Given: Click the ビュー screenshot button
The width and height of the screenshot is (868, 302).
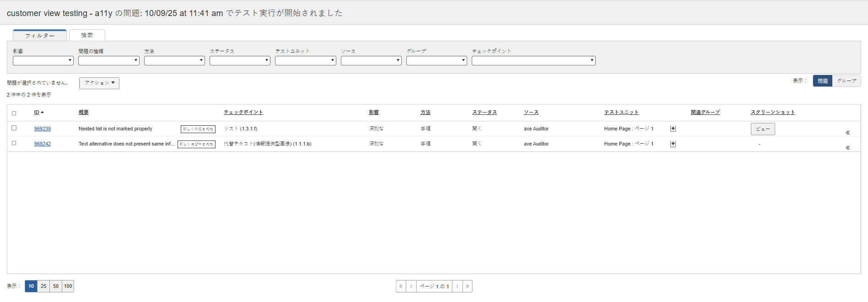Looking at the screenshot, I should click(762, 129).
